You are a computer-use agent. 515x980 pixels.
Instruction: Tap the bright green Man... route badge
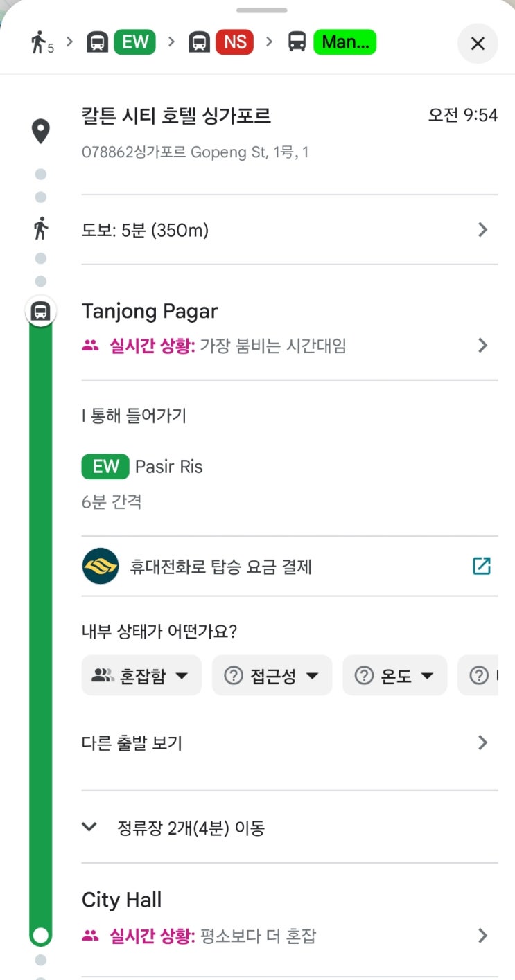(x=345, y=42)
